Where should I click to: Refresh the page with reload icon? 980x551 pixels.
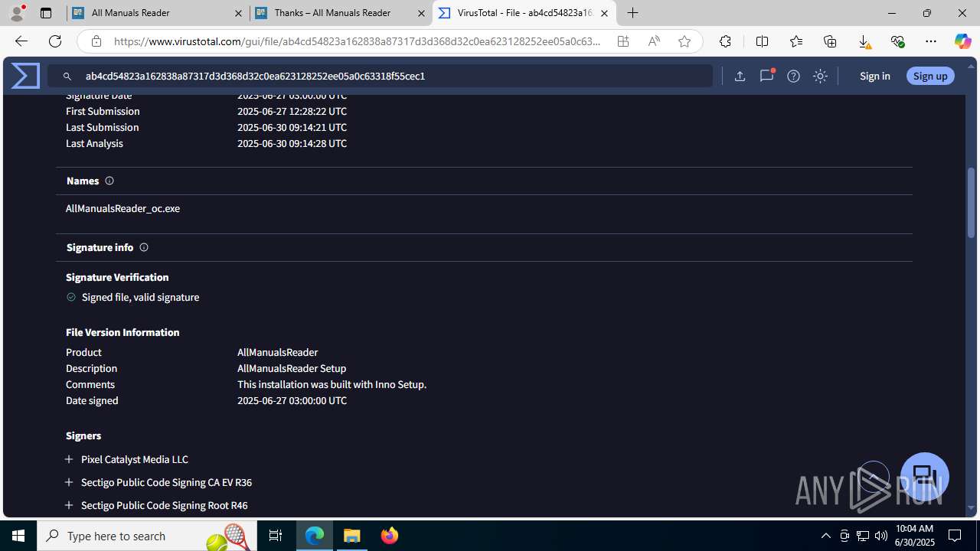(x=55, y=41)
